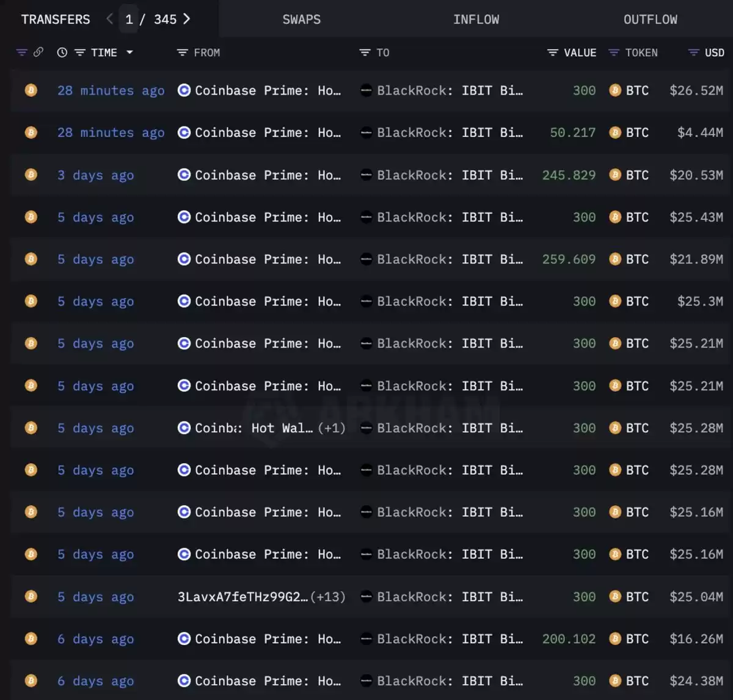733x700 pixels.
Task: Click the BlackRock logo in the $16.26M row
Action: (x=366, y=639)
